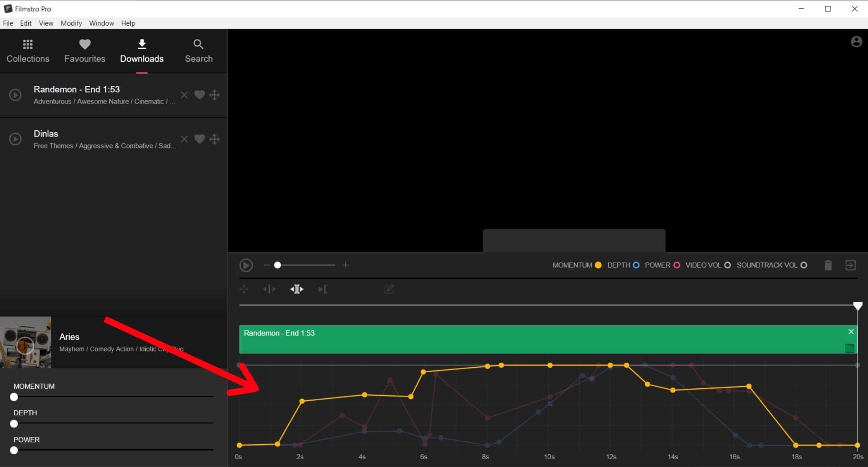Screen dimensions: 868x467
Task: Click the DEPTH slider handle
Action: 14,424
